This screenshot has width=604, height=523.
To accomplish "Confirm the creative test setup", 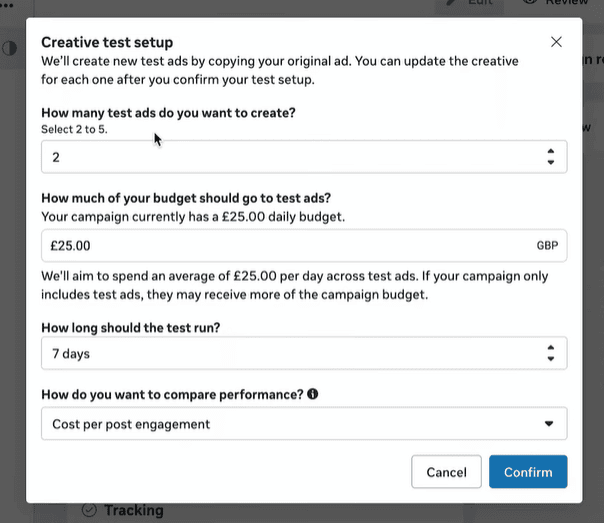I will pyautogui.click(x=528, y=472).
